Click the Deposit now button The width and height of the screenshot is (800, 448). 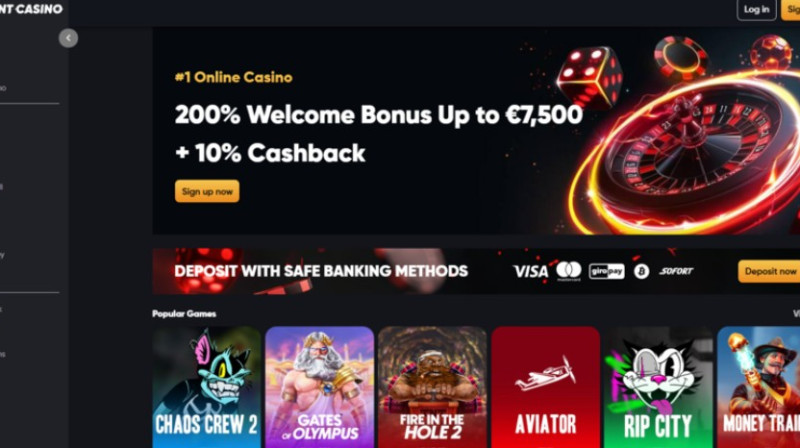769,271
